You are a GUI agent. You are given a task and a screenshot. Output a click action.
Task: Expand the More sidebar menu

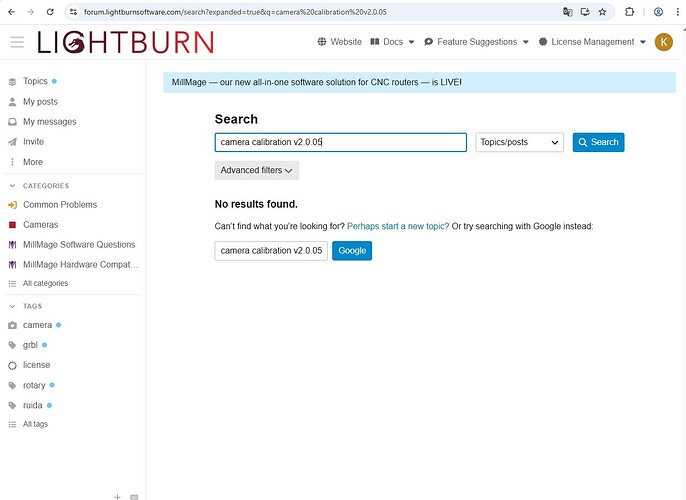[33, 162]
